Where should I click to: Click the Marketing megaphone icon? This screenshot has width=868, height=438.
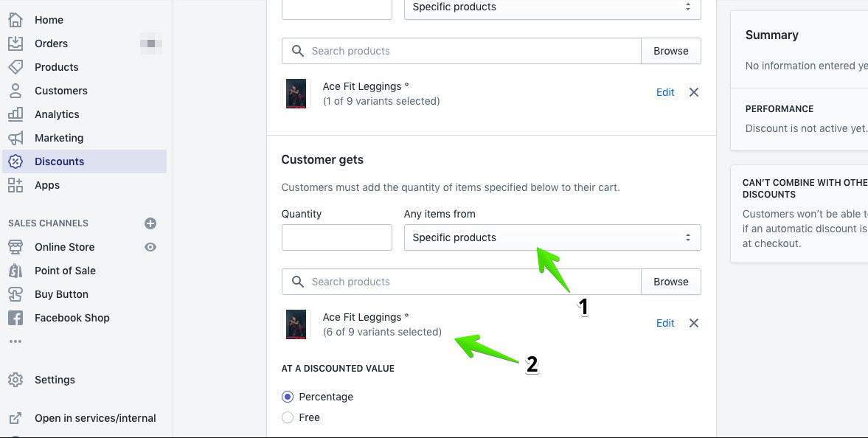point(15,138)
